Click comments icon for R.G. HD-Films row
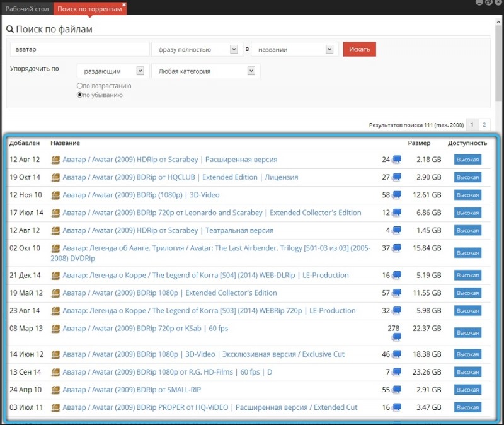504x425 pixels. [397, 372]
